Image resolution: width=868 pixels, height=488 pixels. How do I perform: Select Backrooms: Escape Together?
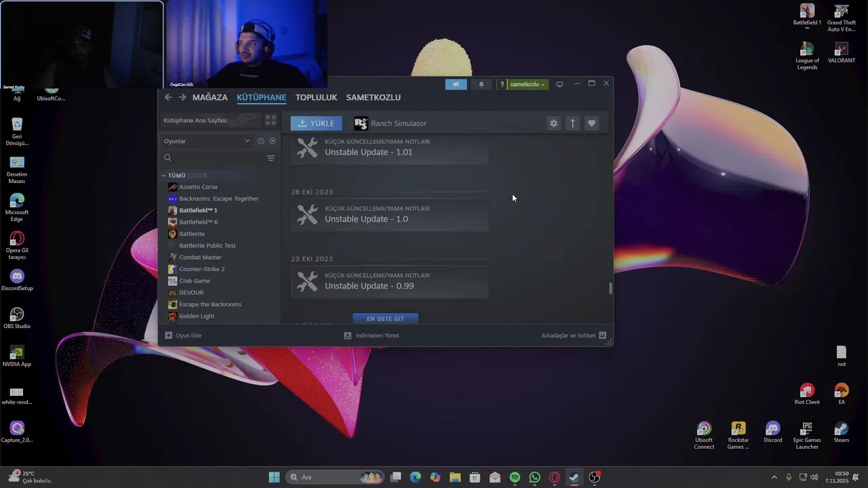coord(220,199)
